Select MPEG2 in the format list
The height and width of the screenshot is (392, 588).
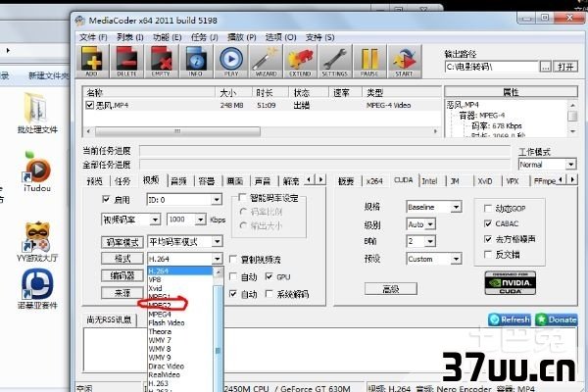tap(180, 305)
